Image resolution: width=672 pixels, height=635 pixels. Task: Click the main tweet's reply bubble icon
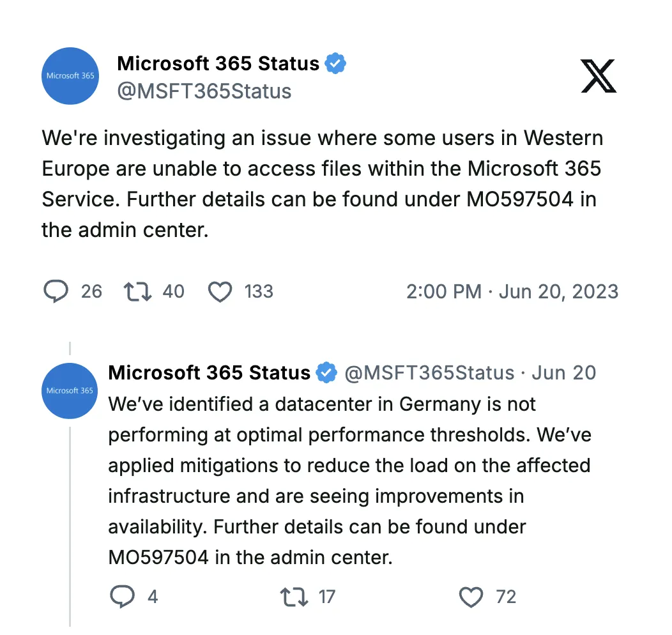pos(56,292)
